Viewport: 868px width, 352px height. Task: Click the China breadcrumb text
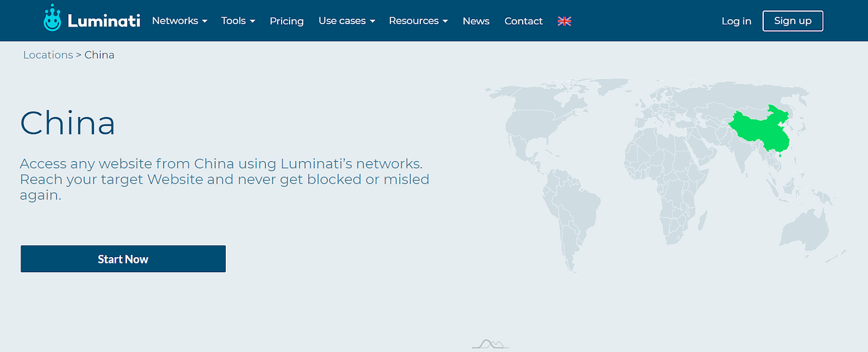click(99, 55)
